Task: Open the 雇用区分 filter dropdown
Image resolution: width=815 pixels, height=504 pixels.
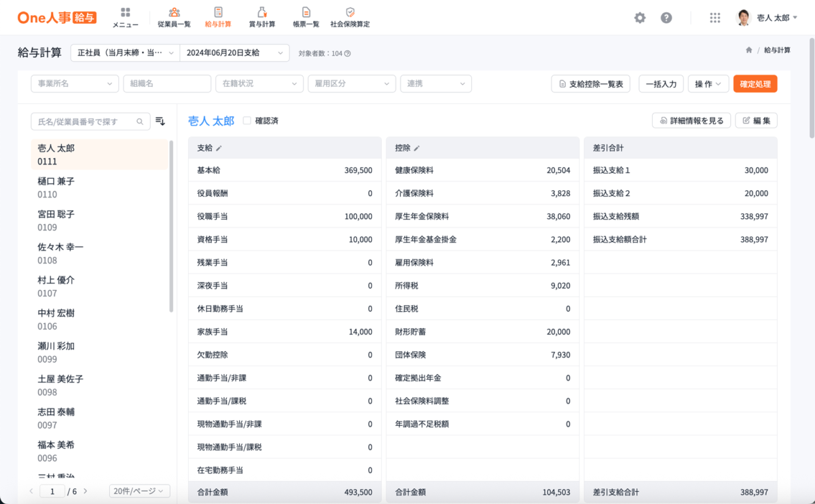Action: point(352,84)
